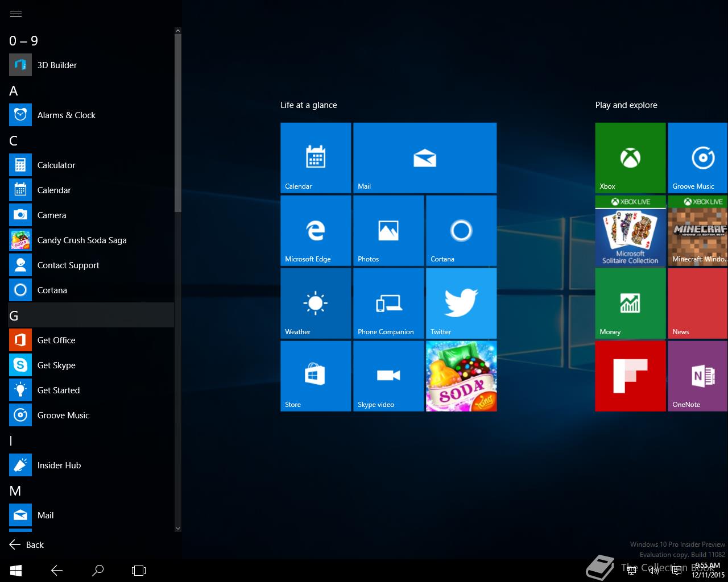Click the taskbar back arrow
This screenshot has height=582, width=728.
pyautogui.click(x=57, y=570)
